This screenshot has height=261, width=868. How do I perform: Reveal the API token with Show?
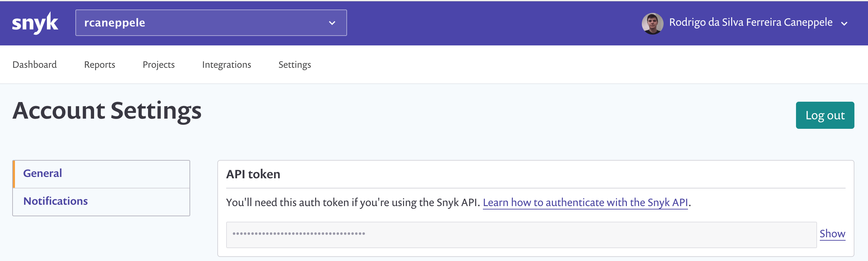pyautogui.click(x=832, y=234)
